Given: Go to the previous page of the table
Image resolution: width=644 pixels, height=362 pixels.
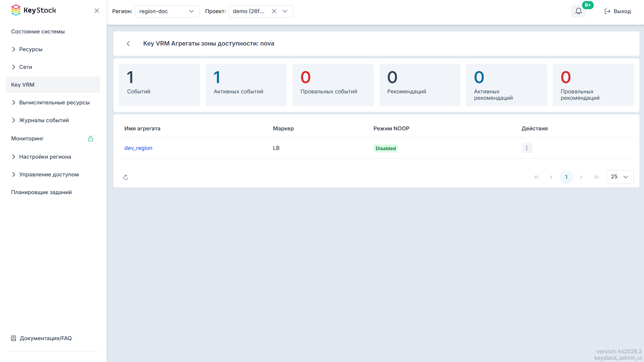Looking at the screenshot, I should coord(551,177).
